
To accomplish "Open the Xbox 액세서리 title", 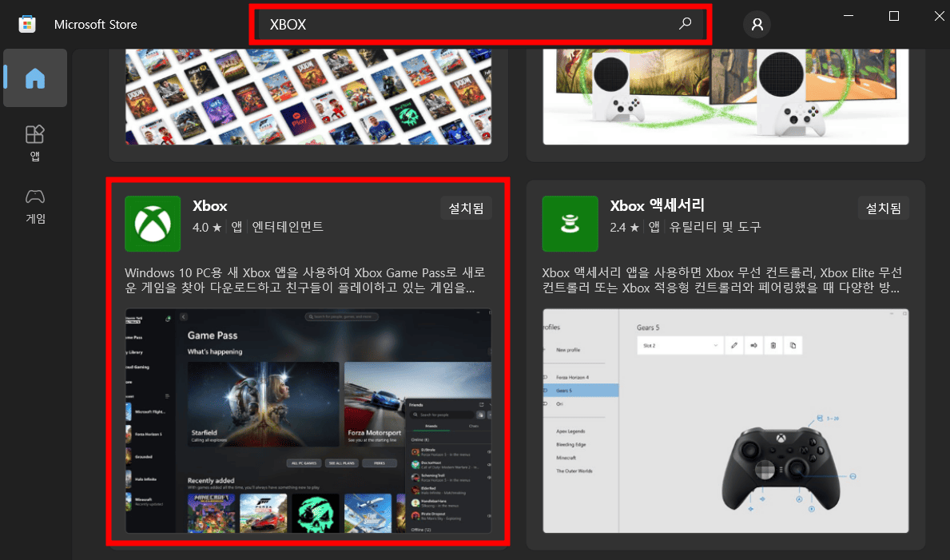I will (658, 206).
